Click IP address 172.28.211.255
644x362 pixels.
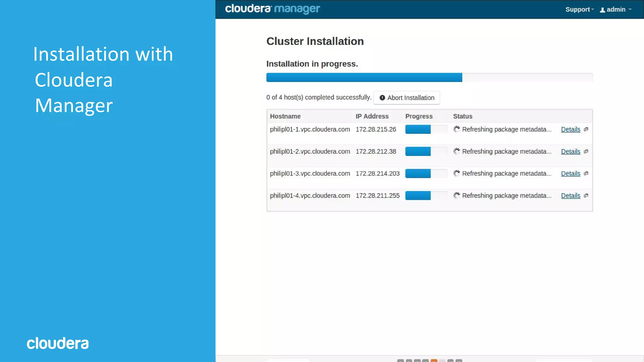378,195
